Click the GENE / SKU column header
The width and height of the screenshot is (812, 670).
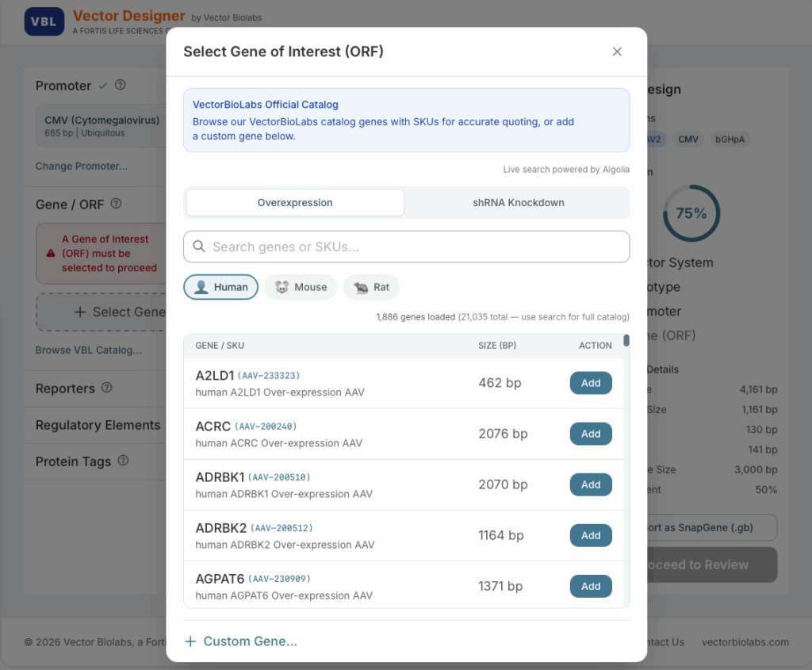[220, 346]
